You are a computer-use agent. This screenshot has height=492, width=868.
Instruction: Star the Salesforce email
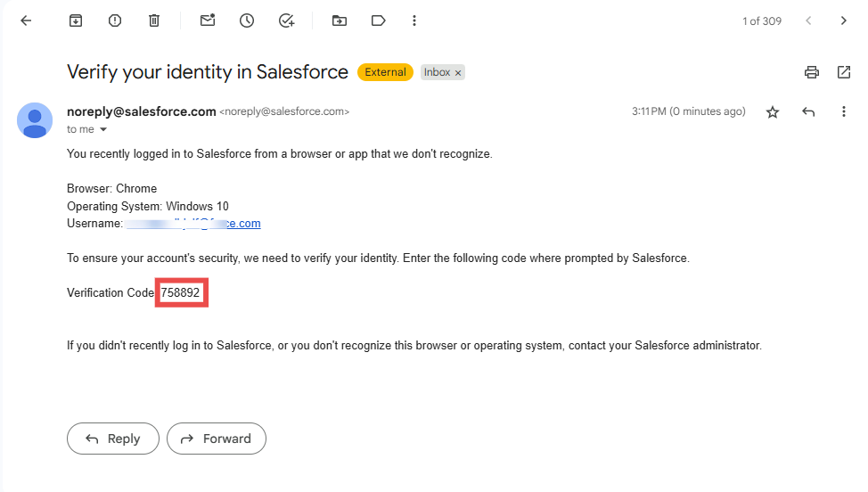point(773,112)
